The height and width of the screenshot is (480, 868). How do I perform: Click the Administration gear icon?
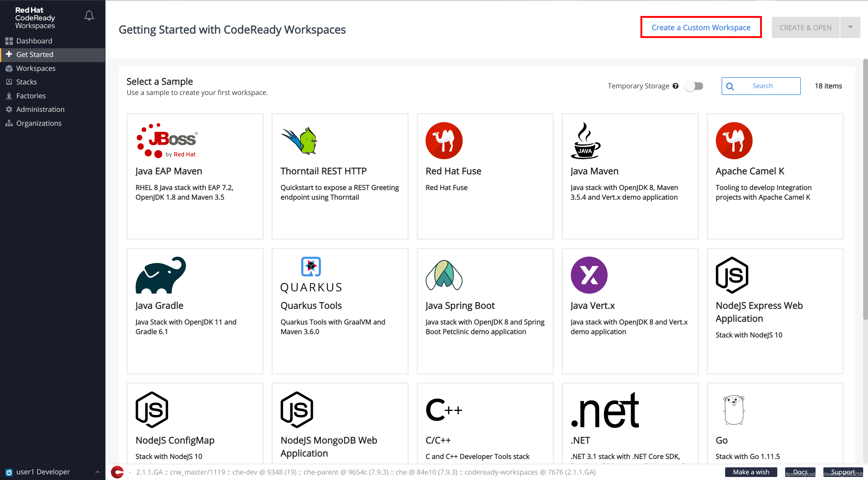click(x=9, y=109)
